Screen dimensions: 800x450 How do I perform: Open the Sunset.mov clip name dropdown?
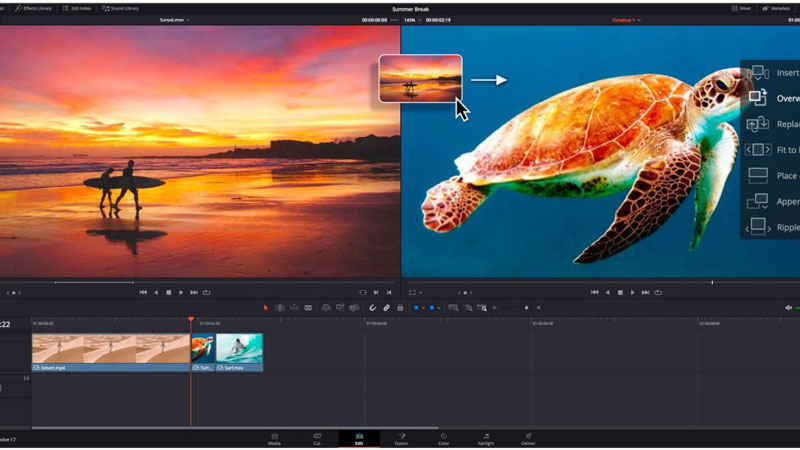(174, 19)
